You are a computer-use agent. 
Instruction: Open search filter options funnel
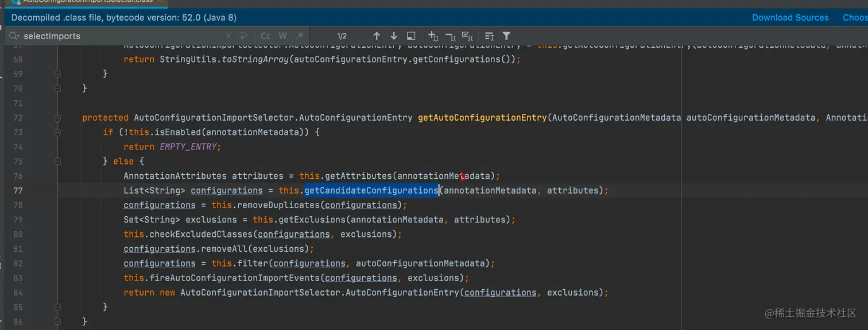(506, 36)
